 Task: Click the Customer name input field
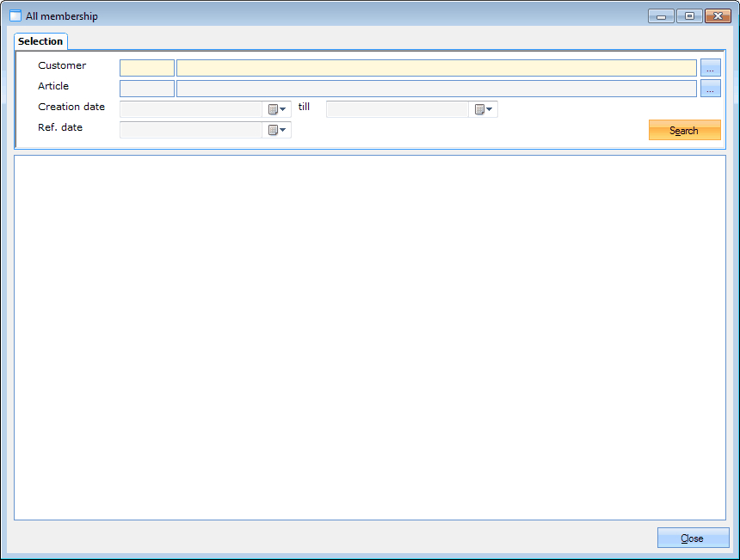[436, 68]
